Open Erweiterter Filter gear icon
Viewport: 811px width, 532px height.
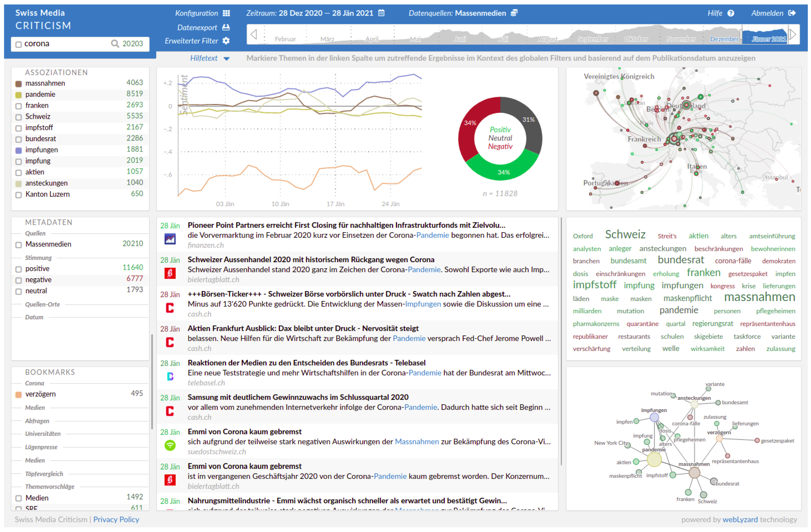(226, 41)
